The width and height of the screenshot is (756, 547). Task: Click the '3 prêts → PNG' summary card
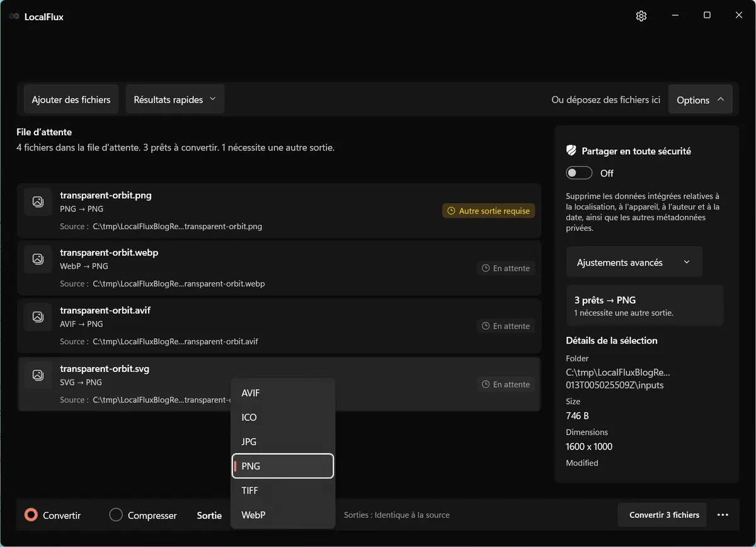[x=645, y=305]
